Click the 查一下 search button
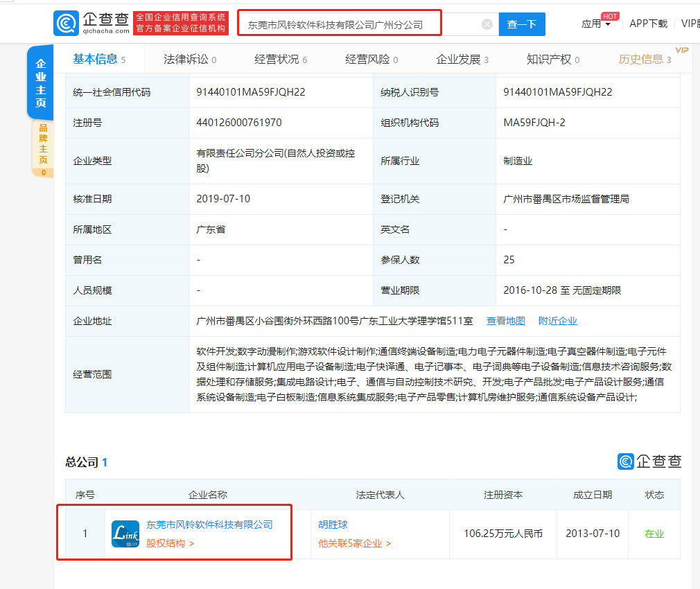This screenshot has height=589, width=700. pos(522,24)
